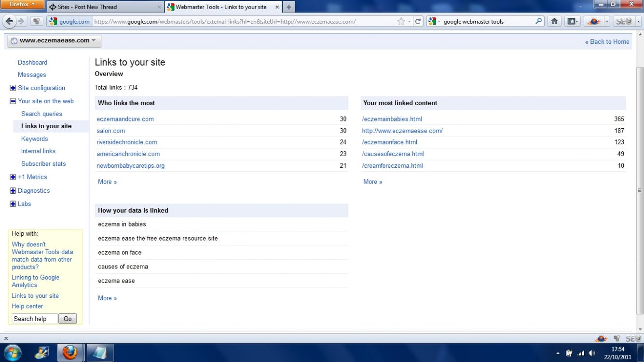Viewport: 644px width, 362px height.
Task: Open Search queries in the sidebar
Action: [41, 114]
